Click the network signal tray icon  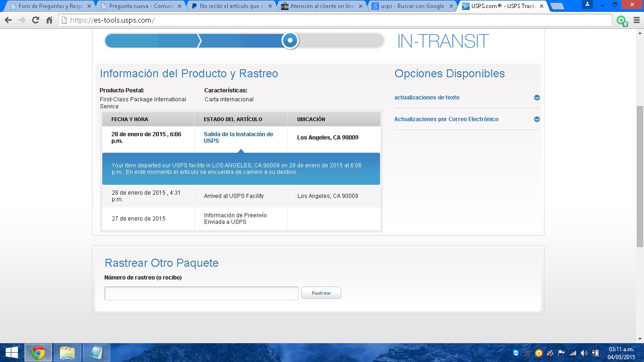[x=573, y=353]
